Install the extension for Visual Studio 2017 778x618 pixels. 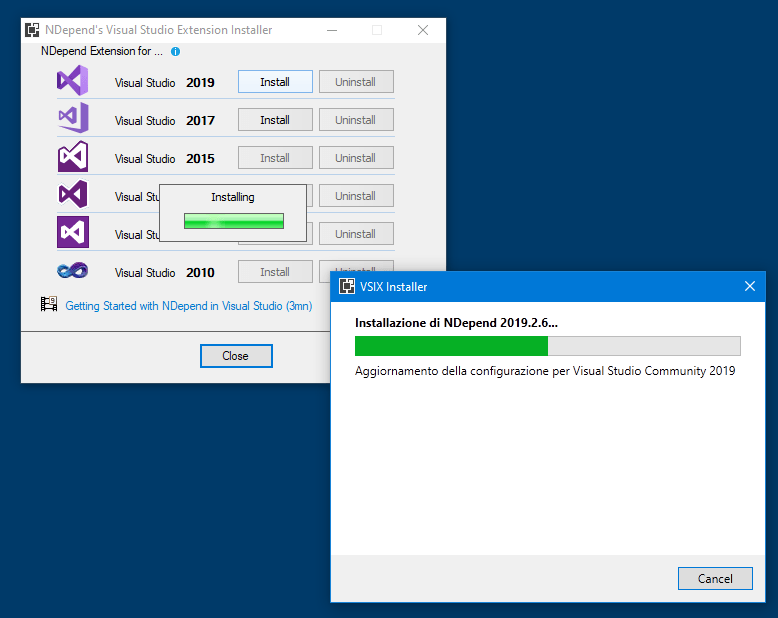click(275, 120)
